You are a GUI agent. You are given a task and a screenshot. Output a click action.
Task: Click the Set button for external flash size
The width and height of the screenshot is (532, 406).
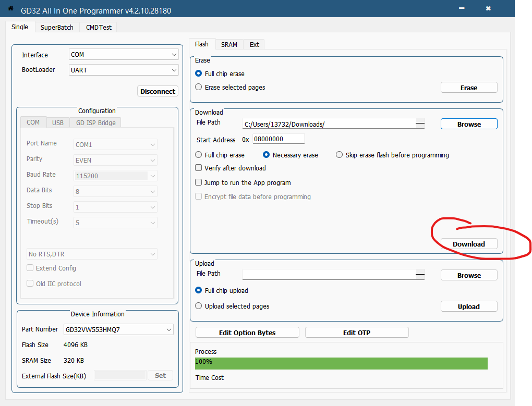pyautogui.click(x=160, y=375)
